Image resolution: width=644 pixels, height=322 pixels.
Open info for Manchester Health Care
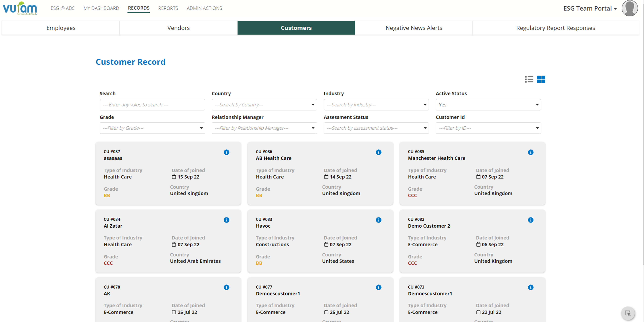pyautogui.click(x=530, y=152)
